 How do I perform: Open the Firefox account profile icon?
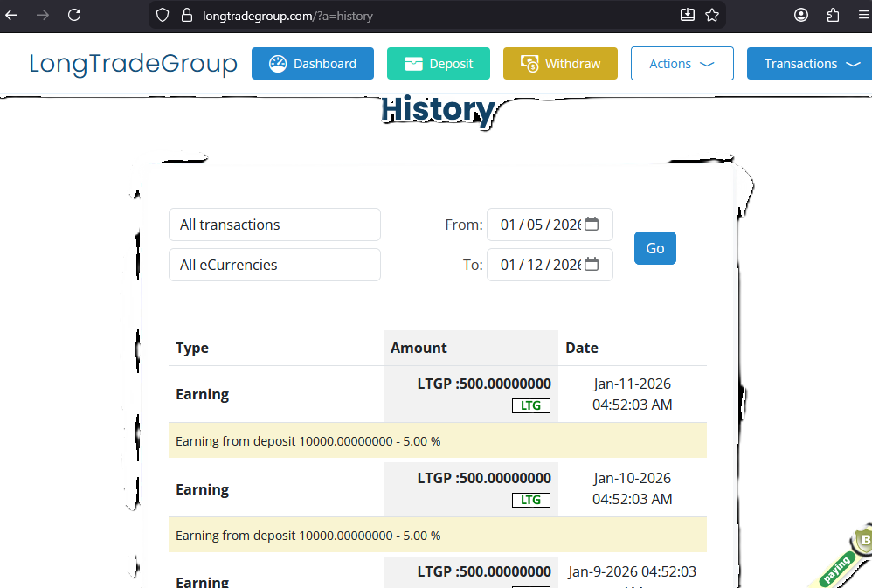click(801, 15)
